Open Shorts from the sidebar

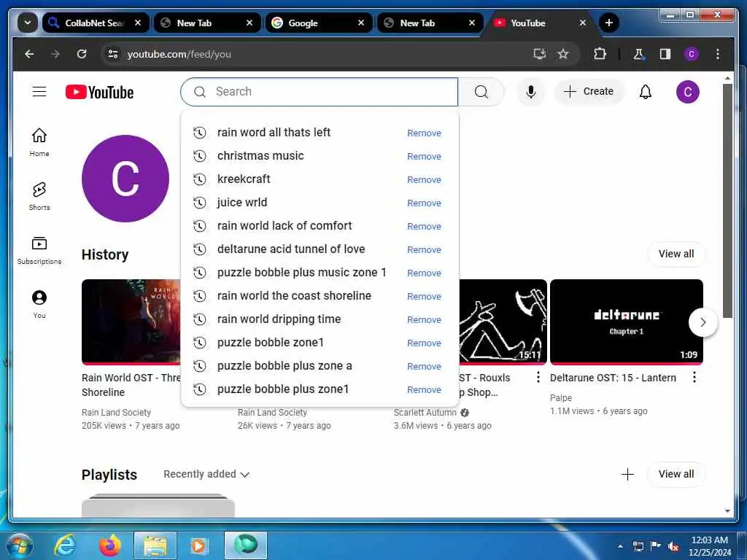coord(39,196)
